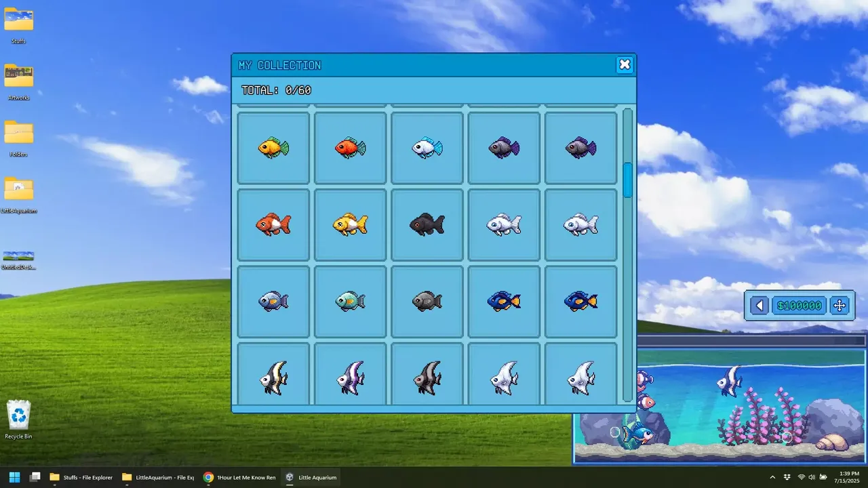Click the $100000 money display
The width and height of the screenshot is (868, 488).
click(800, 306)
